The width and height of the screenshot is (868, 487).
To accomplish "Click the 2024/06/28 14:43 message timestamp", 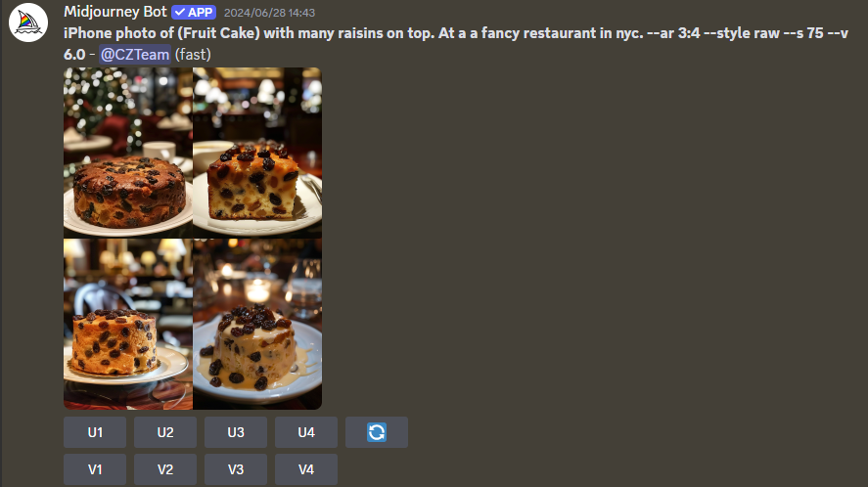I will (269, 13).
